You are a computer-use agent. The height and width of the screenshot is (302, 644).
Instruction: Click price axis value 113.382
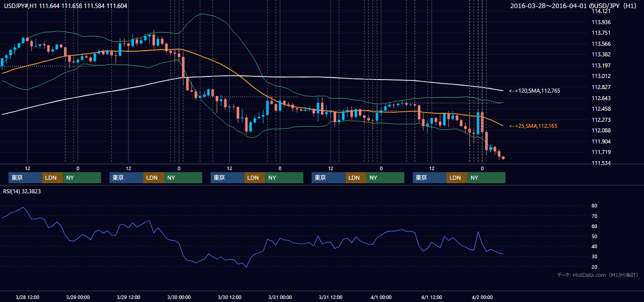point(601,54)
